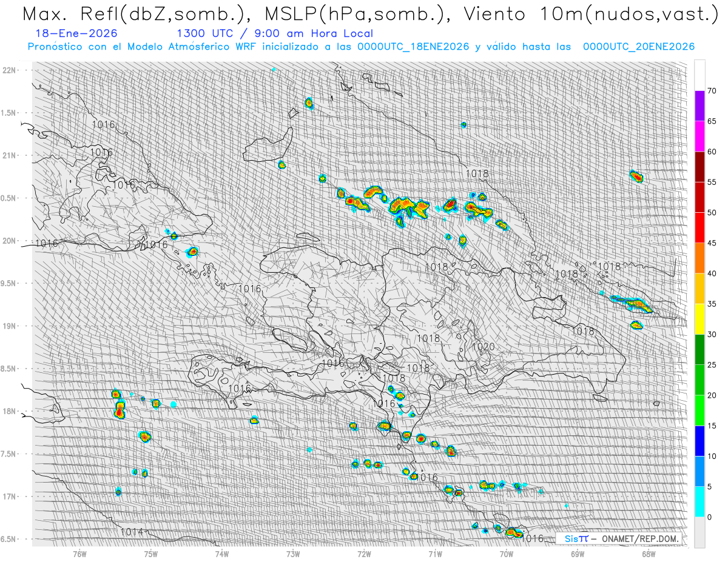Viewport: 728px width, 562px height.
Task: Click the legend value '35' on the colorbar
Action: 712,304
